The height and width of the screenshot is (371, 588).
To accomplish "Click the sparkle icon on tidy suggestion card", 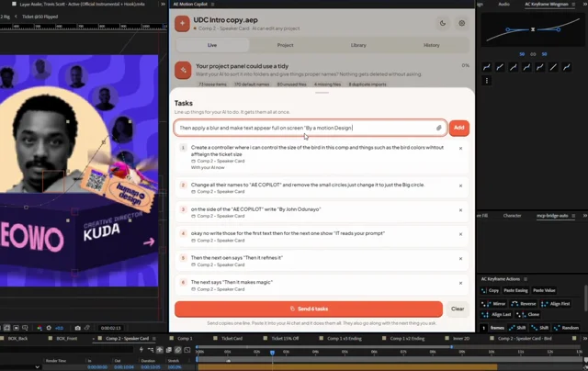I will coord(183,70).
